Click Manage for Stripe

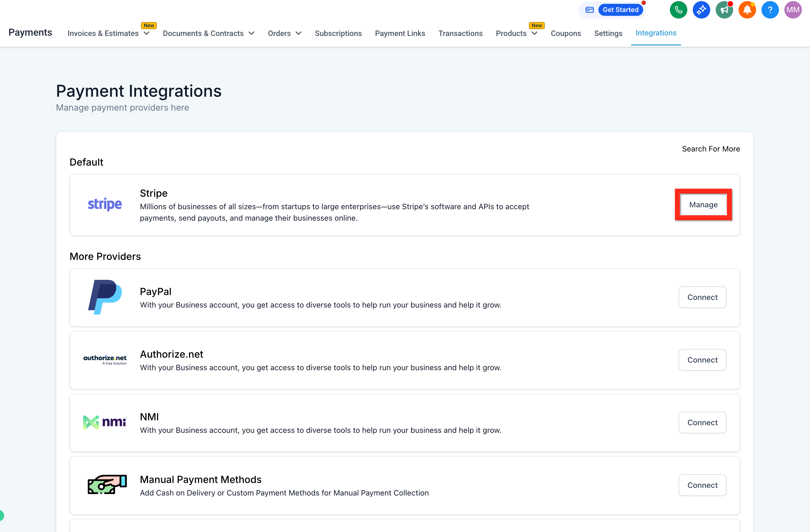[x=703, y=205]
